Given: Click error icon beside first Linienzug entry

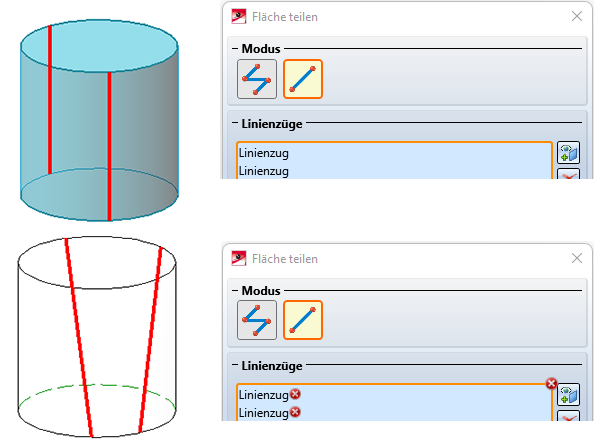Looking at the screenshot, I should click(295, 394).
